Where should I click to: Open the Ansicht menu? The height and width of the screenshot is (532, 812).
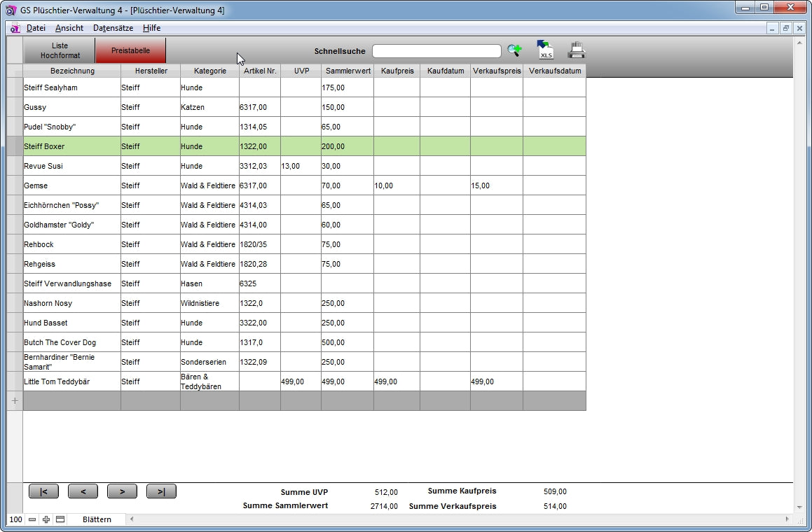[x=69, y=28]
